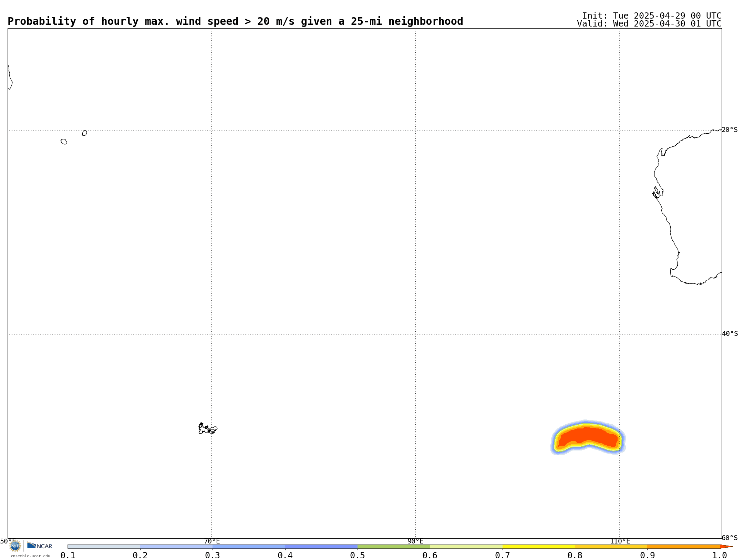This screenshot has width=744, height=560.
Task: Click the 0.1 to 0.2 gray colorbar segment
Action: point(104,547)
